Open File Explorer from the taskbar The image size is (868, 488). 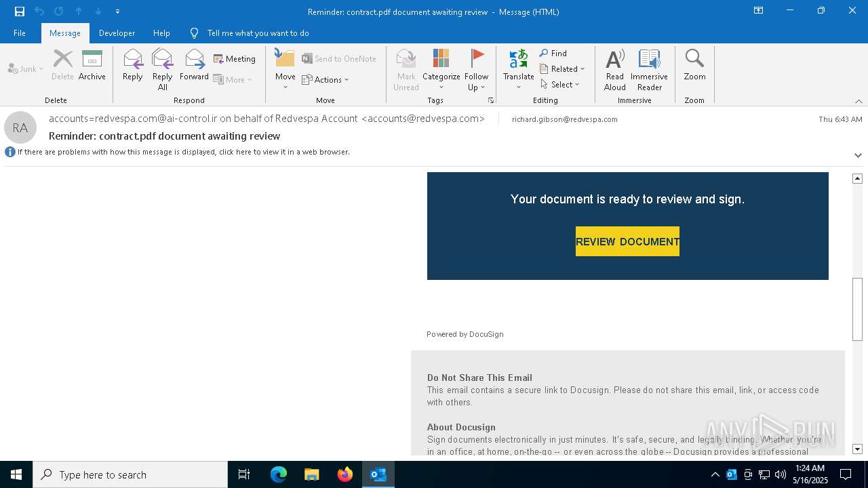[311, 474]
